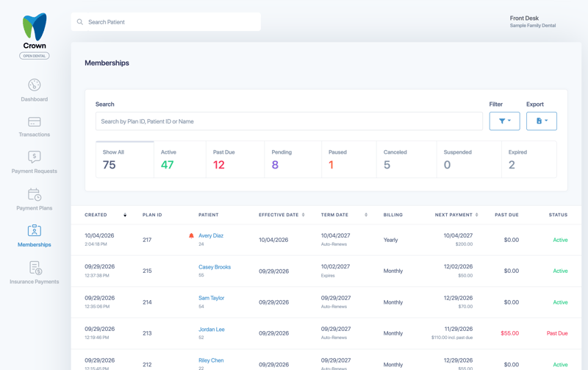The image size is (588, 370).
Task: Open patient Riley Chen link
Action: 211,360
